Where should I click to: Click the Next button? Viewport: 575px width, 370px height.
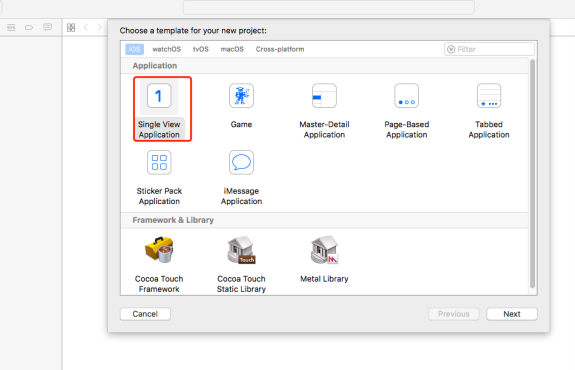coord(512,314)
